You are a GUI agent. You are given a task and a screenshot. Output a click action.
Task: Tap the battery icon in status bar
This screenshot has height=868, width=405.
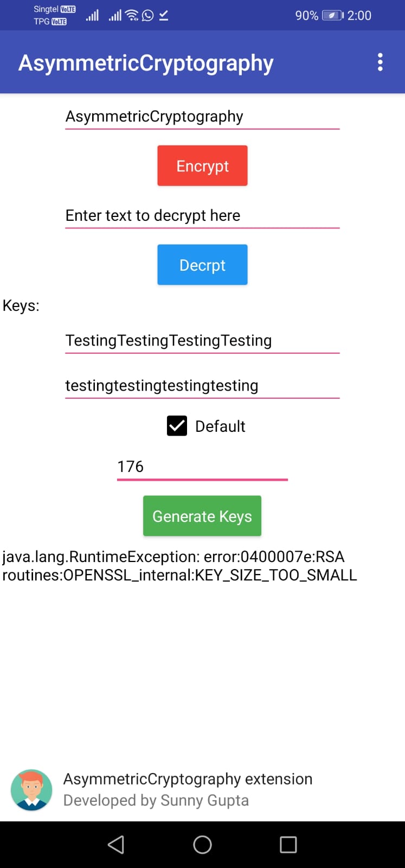[332, 15]
